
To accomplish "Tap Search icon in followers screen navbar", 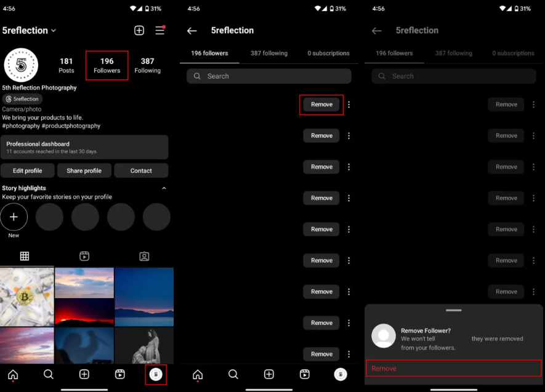I will [x=233, y=374].
